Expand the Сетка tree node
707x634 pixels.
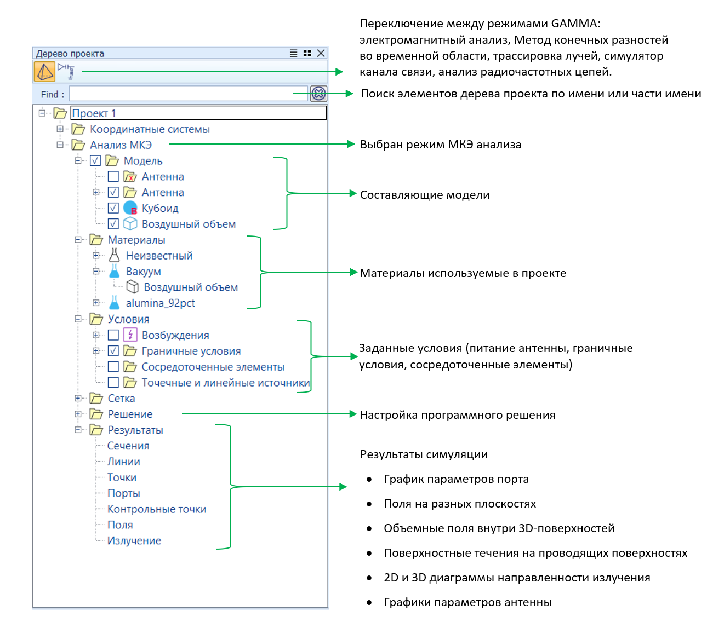[x=77, y=398]
